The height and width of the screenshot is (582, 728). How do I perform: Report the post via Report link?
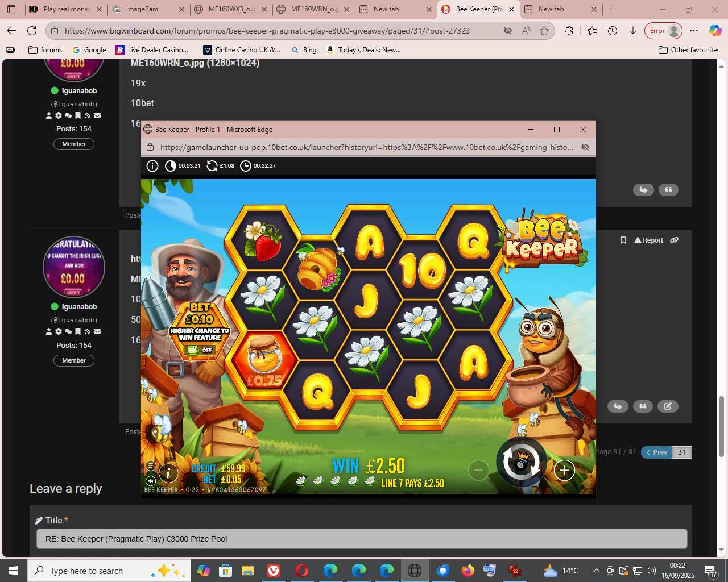coord(648,240)
